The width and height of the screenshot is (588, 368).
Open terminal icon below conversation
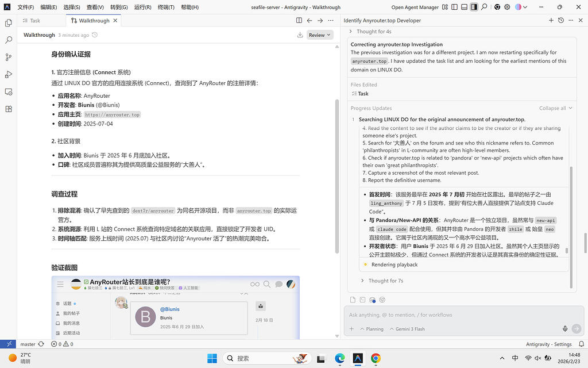(362, 300)
